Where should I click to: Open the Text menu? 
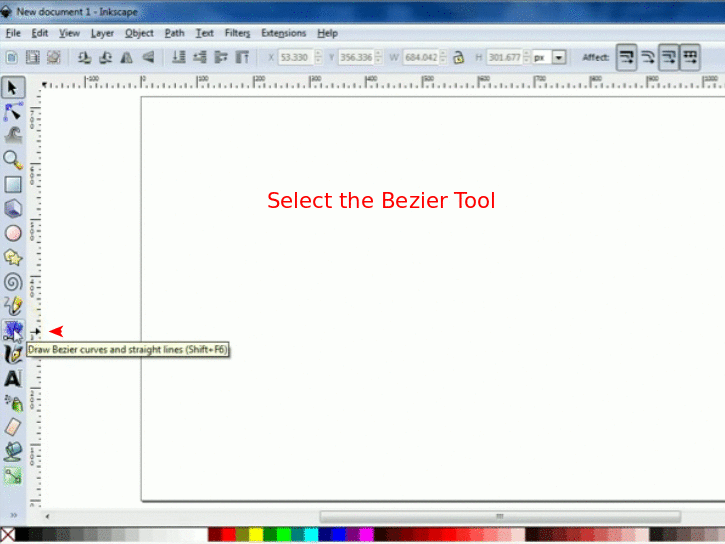[x=204, y=33]
